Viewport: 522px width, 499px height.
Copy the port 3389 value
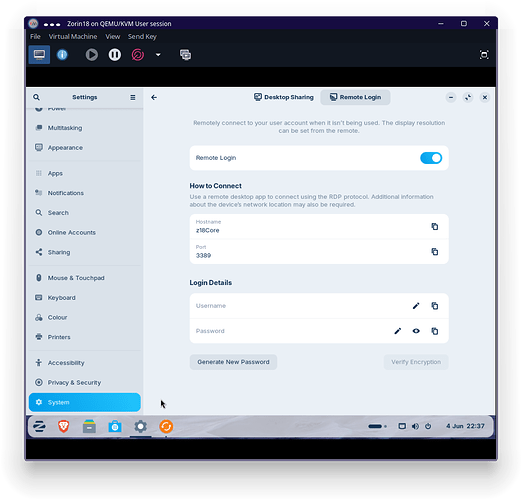(434, 252)
